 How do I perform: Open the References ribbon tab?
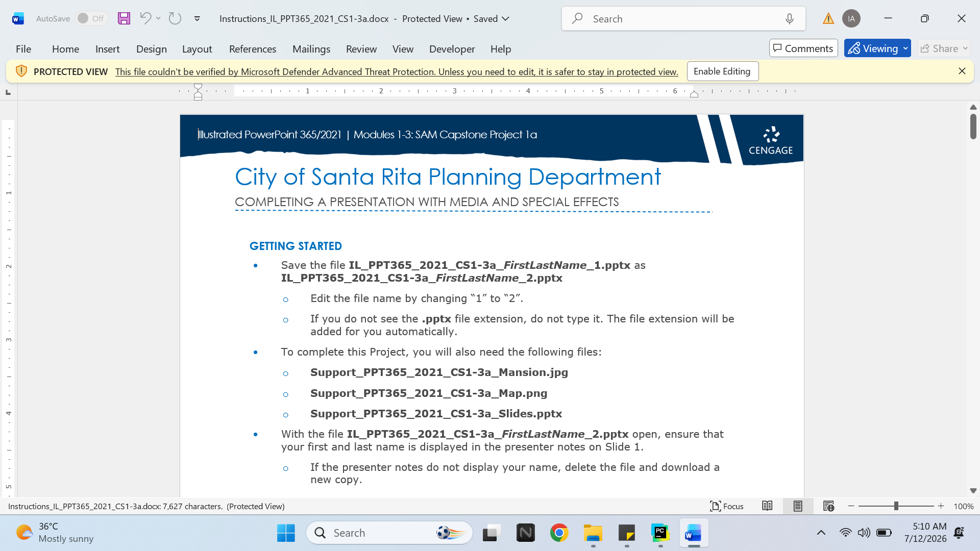[x=253, y=49]
